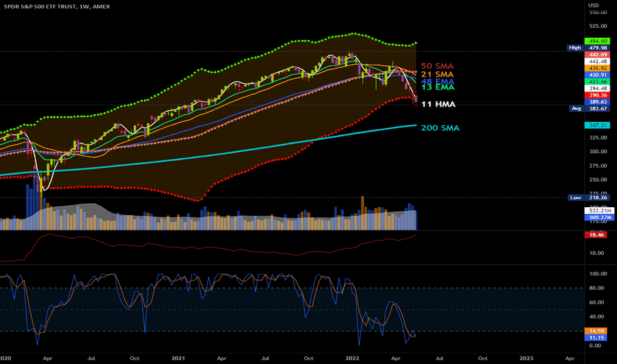
Task: Click the 100.00 oscillator axis label
Action: pos(598,274)
